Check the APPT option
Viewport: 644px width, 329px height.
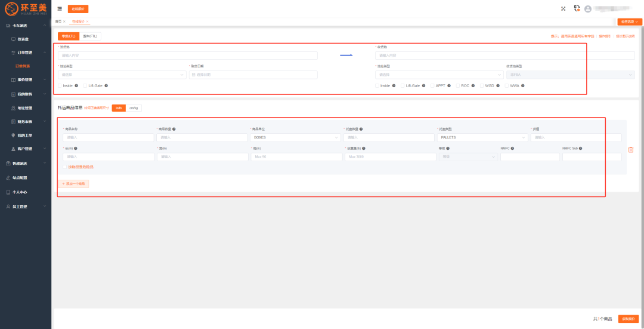click(x=432, y=85)
